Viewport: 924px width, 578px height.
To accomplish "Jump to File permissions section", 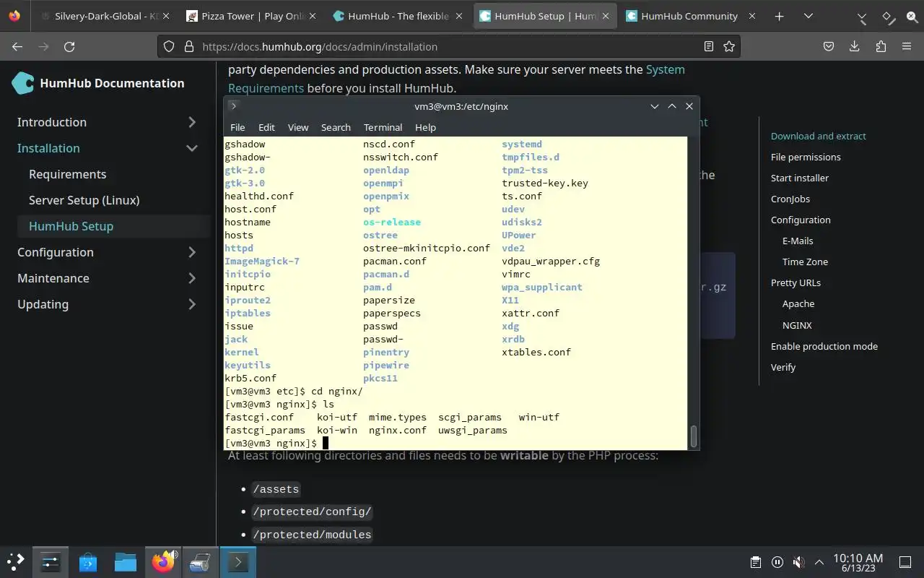I will tap(806, 157).
